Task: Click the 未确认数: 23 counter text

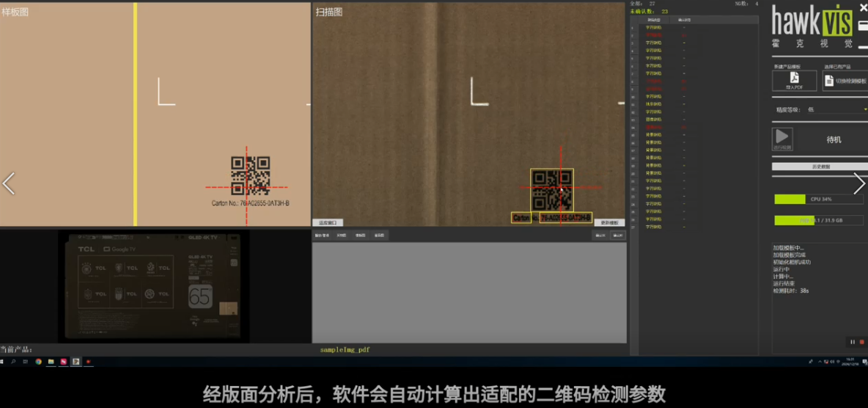Action: point(650,11)
